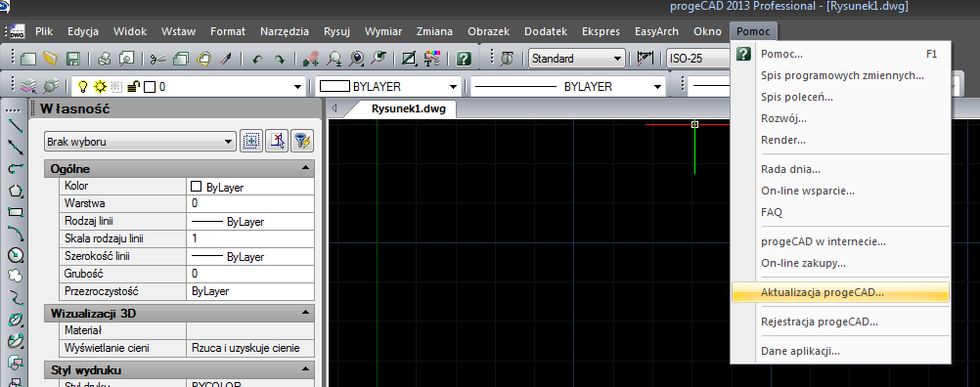Click the Warstwa value field
980x387 pixels.
coord(250,203)
